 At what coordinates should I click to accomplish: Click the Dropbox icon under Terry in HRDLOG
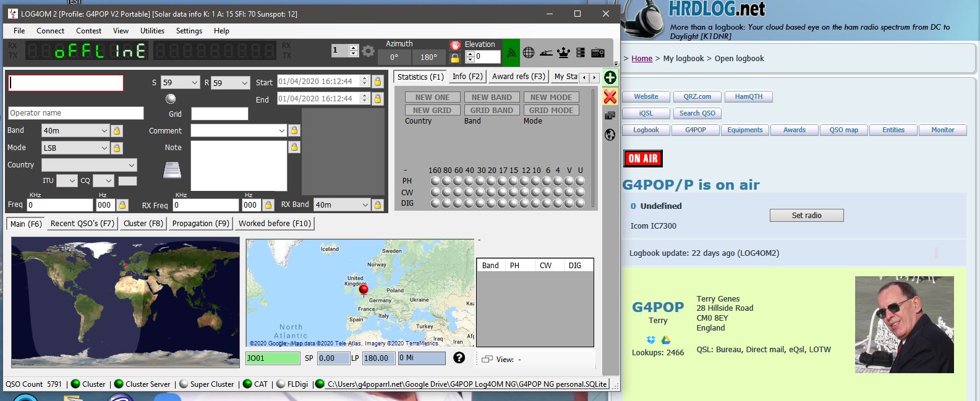pos(651,340)
